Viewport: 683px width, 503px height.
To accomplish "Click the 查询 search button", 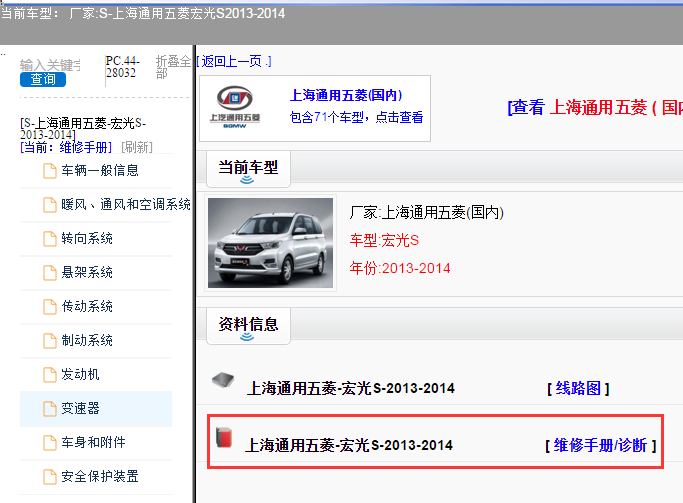I will pyautogui.click(x=43, y=79).
